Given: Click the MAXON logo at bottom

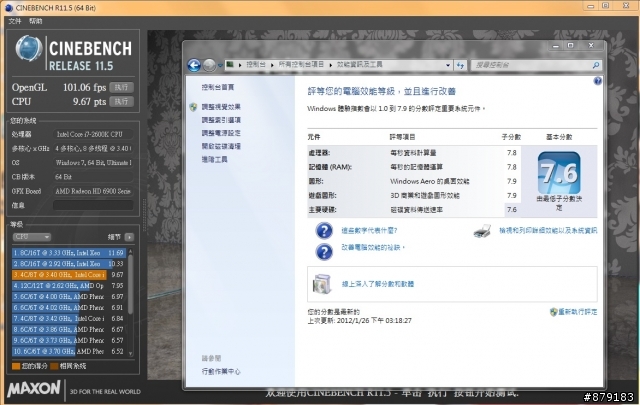Looking at the screenshot, I should coord(34,389).
